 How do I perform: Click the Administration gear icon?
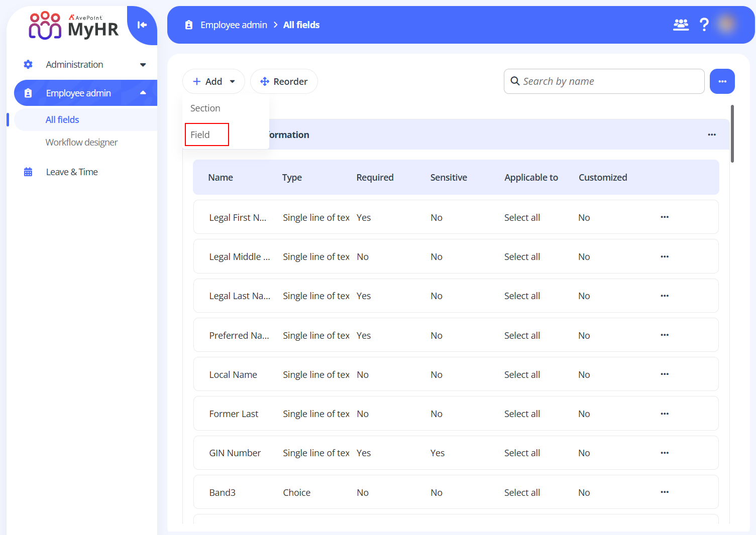click(28, 64)
